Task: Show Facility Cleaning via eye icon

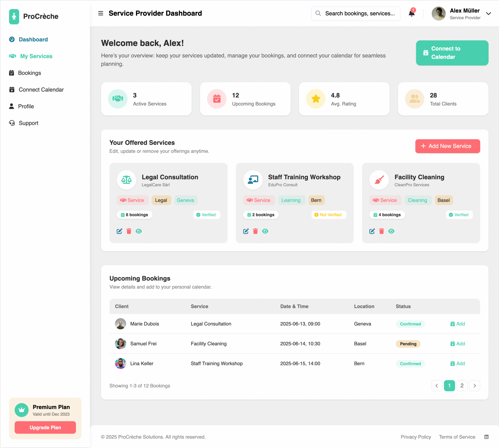Action: pos(391,231)
